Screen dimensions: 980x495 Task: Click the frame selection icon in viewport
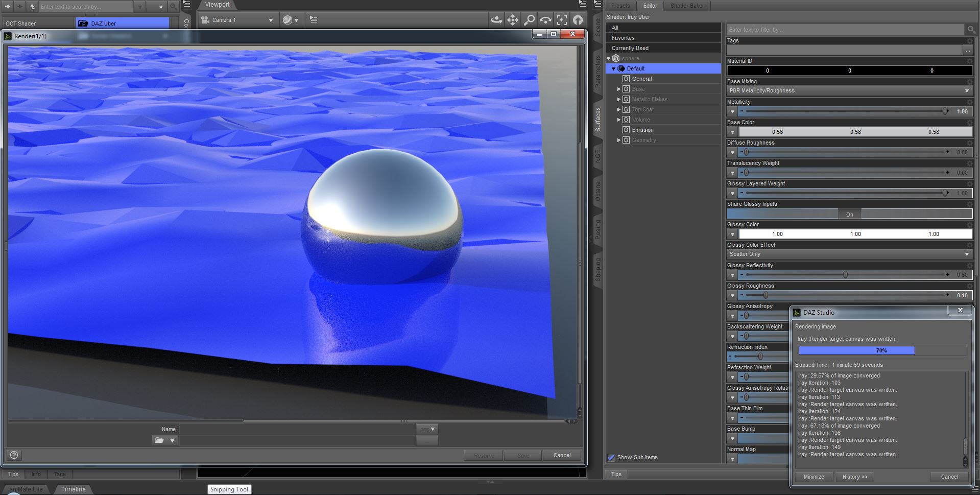tap(562, 20)
